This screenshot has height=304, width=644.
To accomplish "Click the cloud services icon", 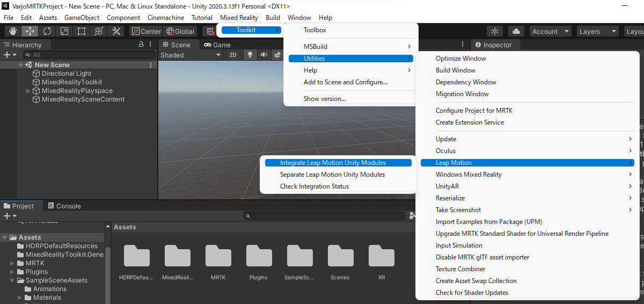I will coord(516,31).
